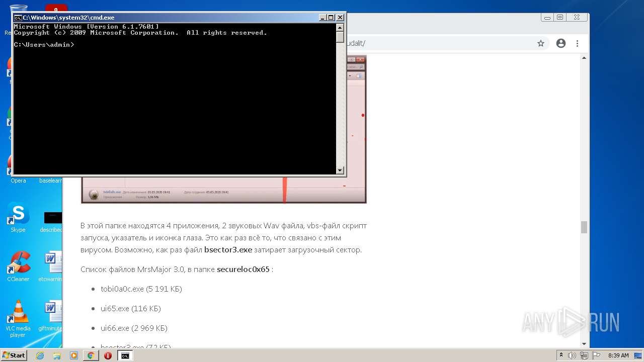Viewport: 644px width, 362px height.
Task: Launch Internet Explorer from the taskbar
Action: [x=40, y=355]
